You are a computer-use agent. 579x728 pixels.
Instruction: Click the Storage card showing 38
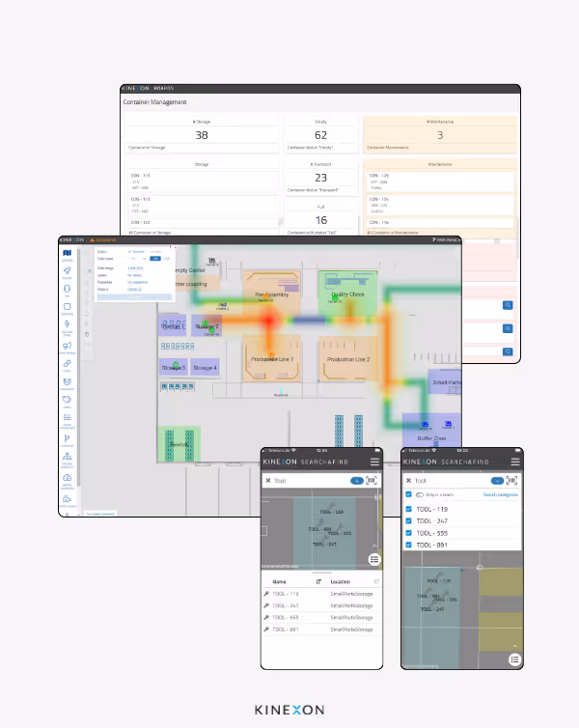pos(202,134)
